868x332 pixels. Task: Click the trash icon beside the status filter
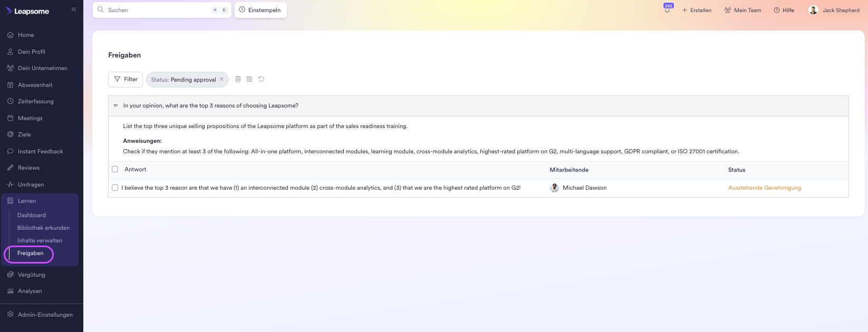click(238, 79)
